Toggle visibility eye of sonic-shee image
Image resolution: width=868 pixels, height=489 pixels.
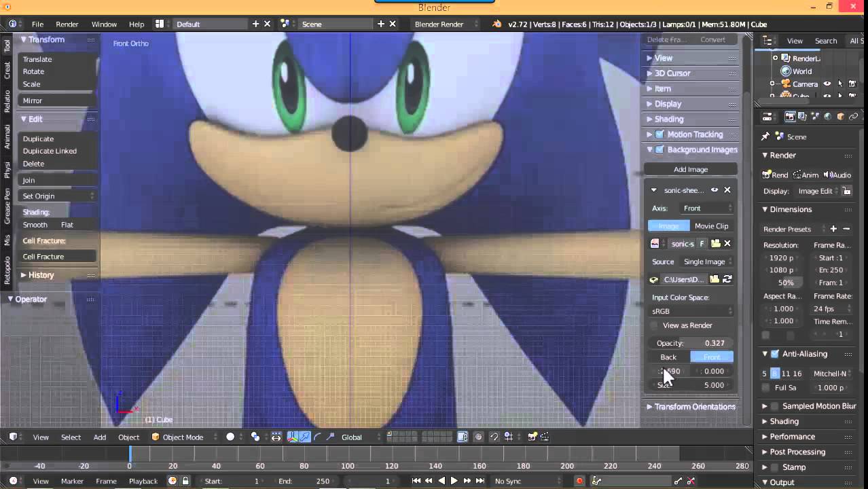tap(715, 190)
